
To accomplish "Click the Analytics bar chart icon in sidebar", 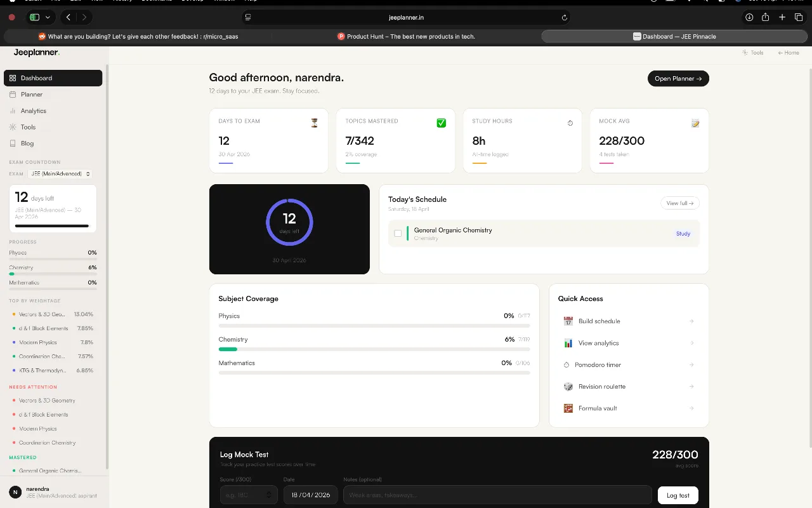I will click(x=13, y=110).
